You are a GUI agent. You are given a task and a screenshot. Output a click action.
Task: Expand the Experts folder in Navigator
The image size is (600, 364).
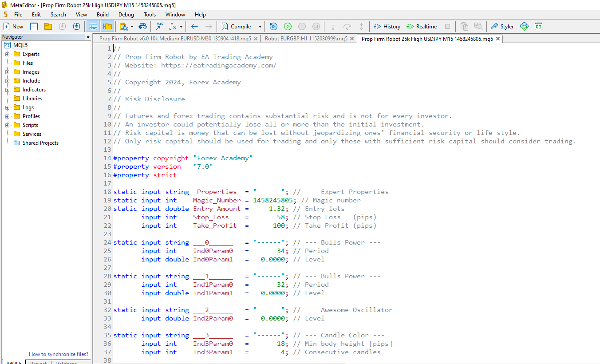[8, 54]
